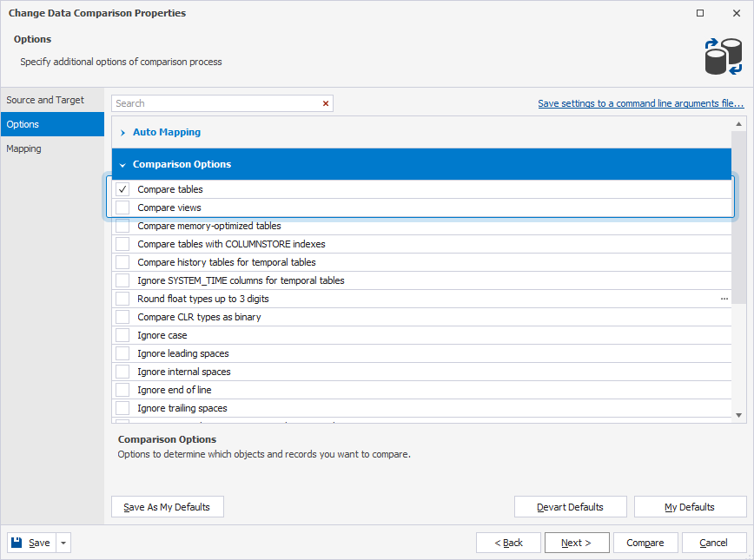Open the command line arguments file link
This screenshot has height=560, width=754.
(x=640, y=103)
